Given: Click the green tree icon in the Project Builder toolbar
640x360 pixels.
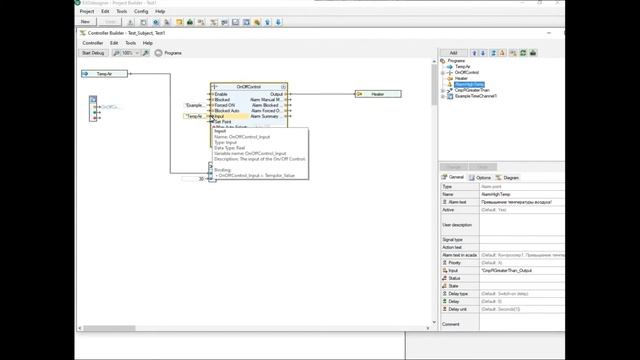Looking at the screenshot, I should (190, 22).
